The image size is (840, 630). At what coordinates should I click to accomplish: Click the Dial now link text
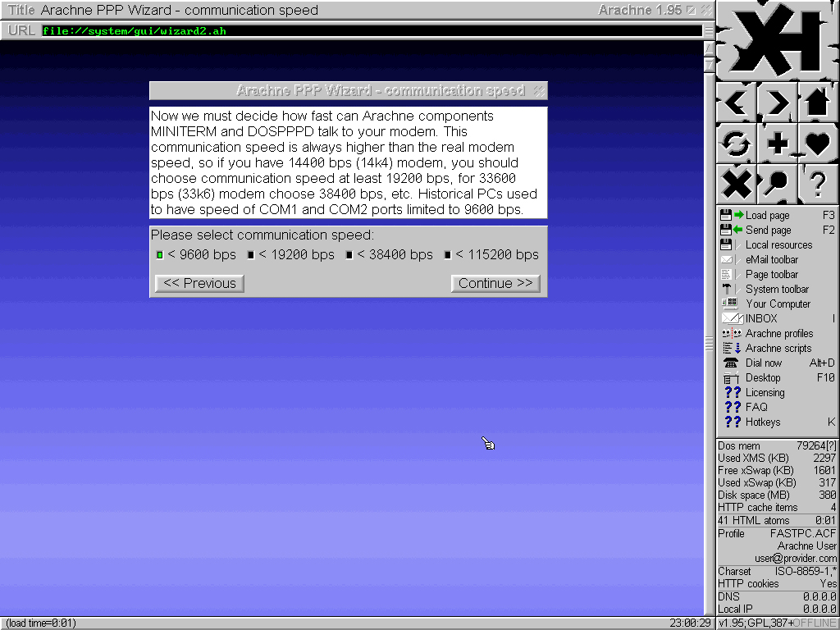[764, 363]
